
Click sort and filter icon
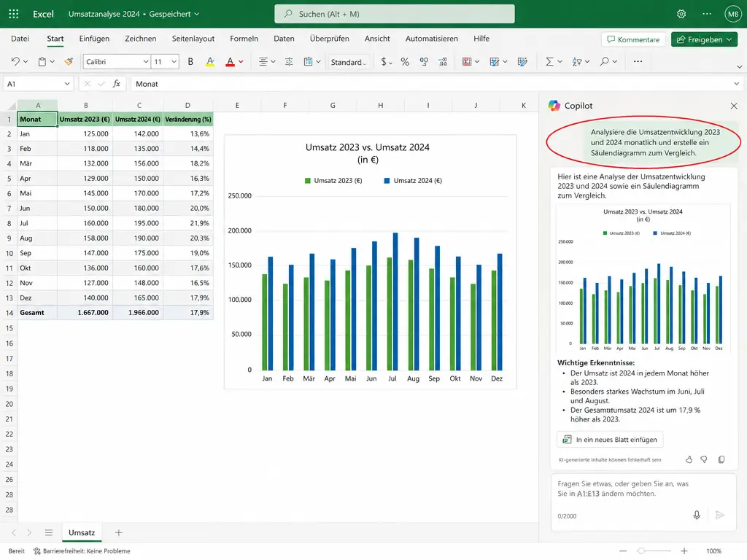pos(577,61)
